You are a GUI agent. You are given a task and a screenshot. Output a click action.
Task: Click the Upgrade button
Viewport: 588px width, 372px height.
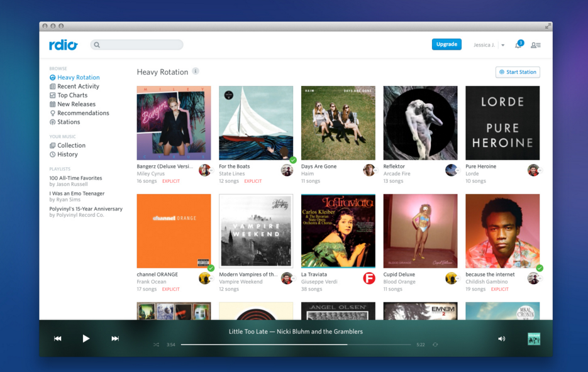(447, 44)
